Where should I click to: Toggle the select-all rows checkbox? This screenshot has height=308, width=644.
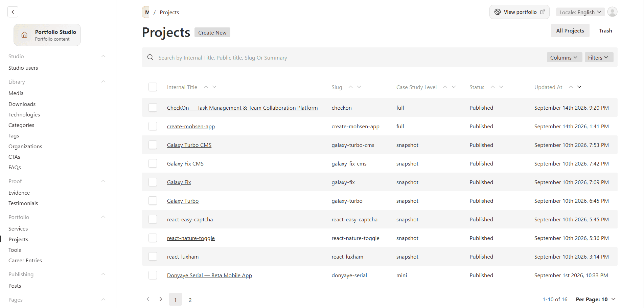pyautogui.click(x=153, y=87)
